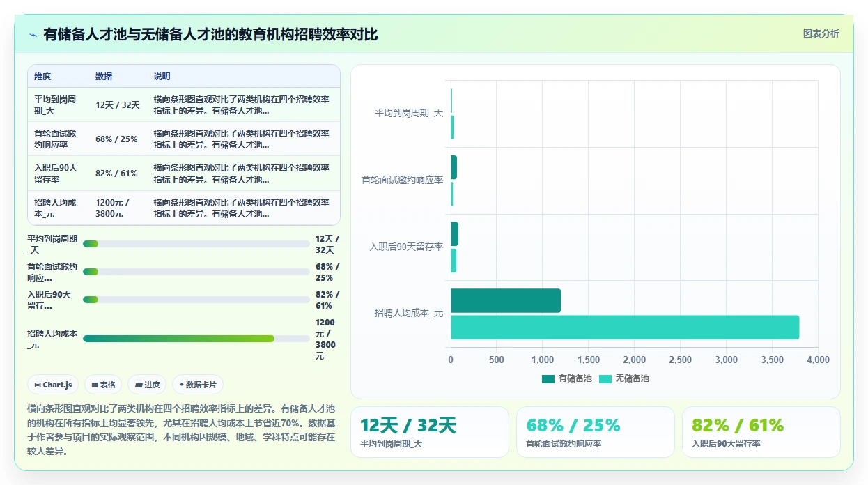Click the 有储备池 bar for 招聘人均成本_元

tap(506, 300)
